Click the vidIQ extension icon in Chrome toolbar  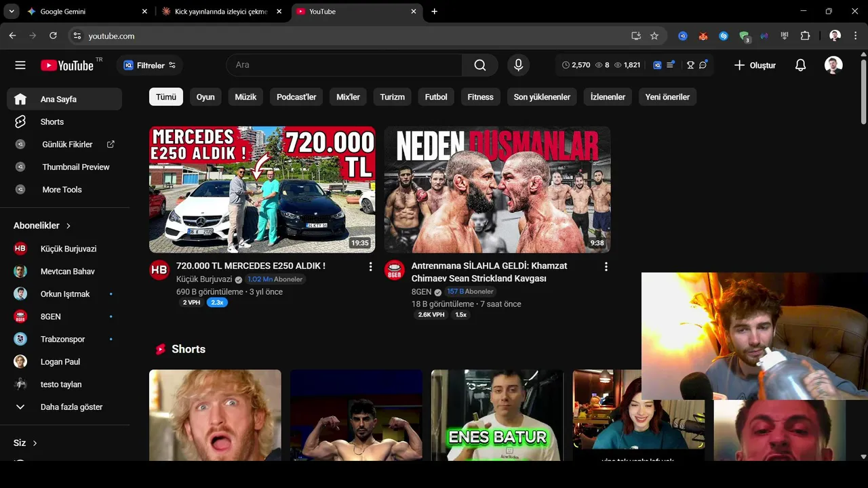pos(683,36)
